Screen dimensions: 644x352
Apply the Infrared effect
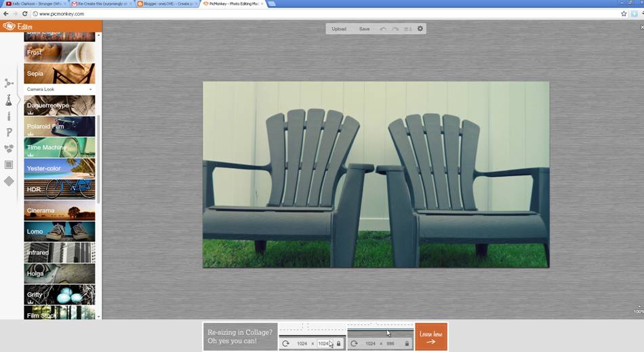pos(60,252)
